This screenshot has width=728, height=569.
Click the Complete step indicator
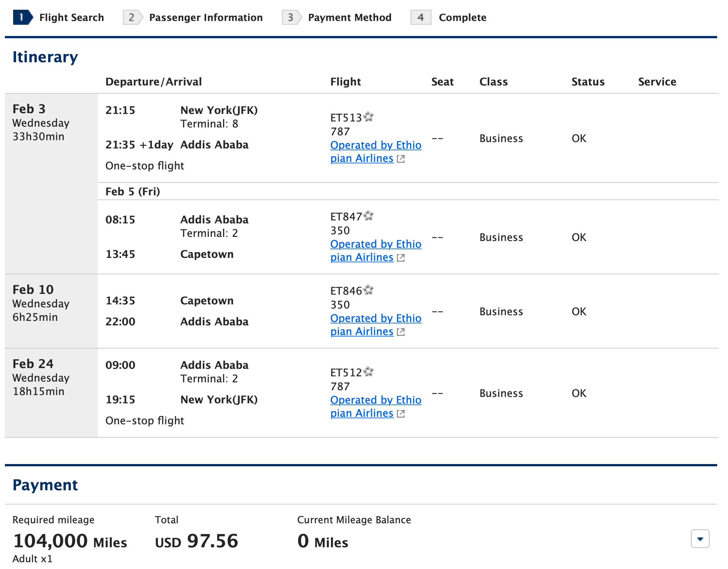click(x=463, y=17)
